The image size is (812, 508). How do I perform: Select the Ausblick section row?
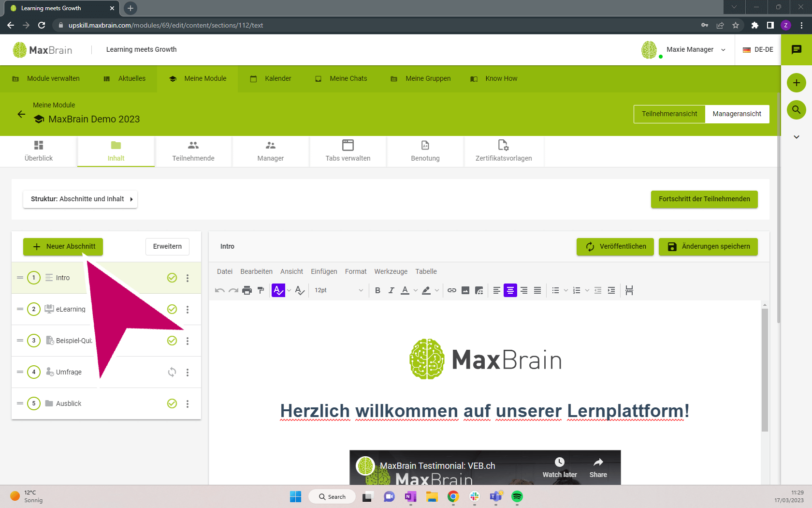coord(106,403)
